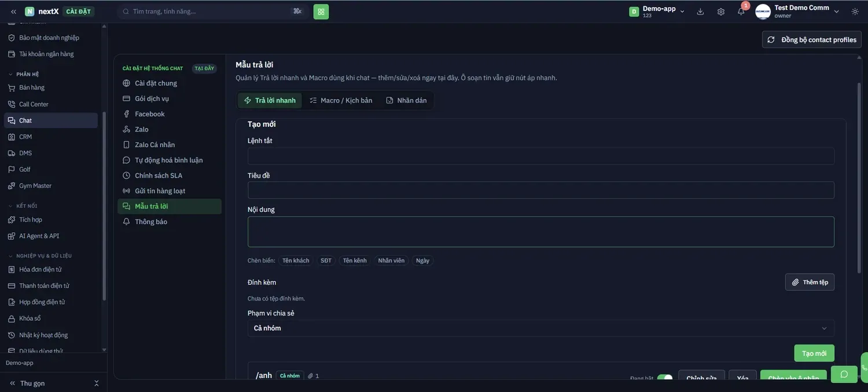Click the Nội dung text area
Image resolution: width=868 pixels, height=392 pixels.
[x=541, y=232]
